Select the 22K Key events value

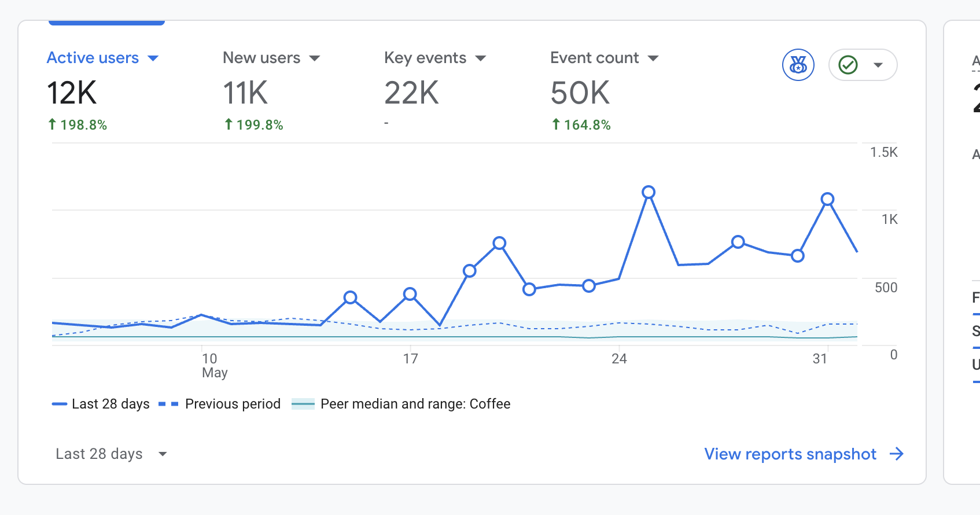point(412,93)
